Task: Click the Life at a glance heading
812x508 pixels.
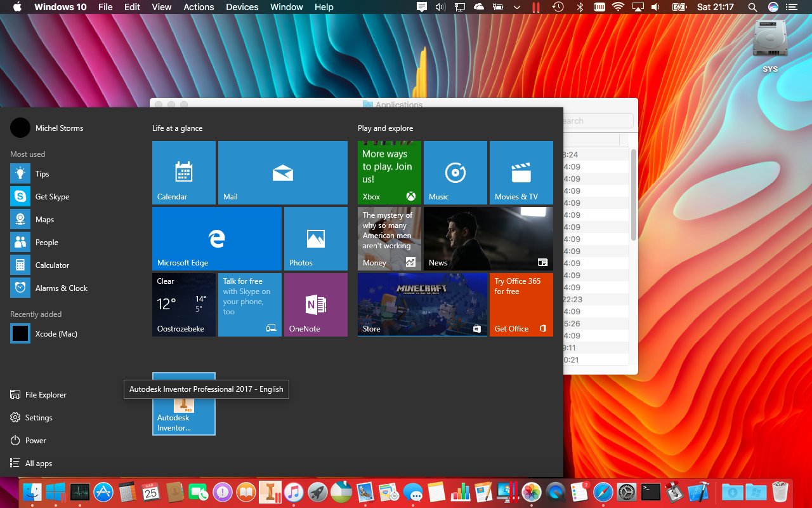Action: [177, 128]
